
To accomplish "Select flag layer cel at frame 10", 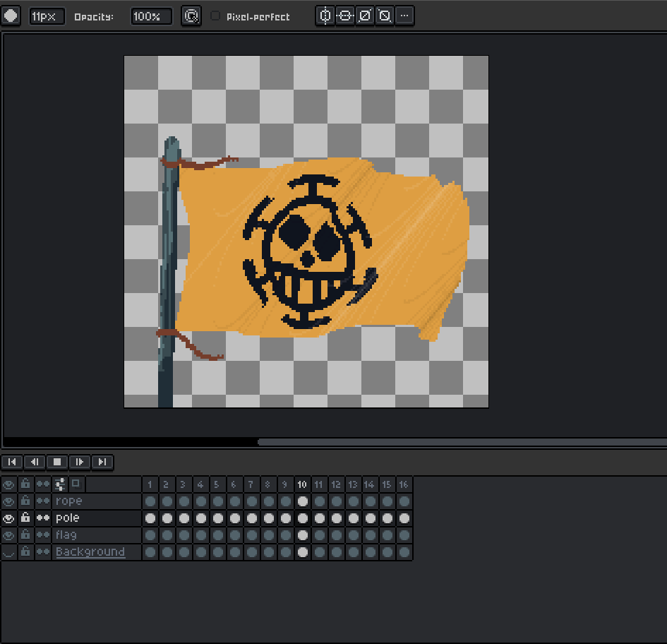I will (x=303, y=535).
